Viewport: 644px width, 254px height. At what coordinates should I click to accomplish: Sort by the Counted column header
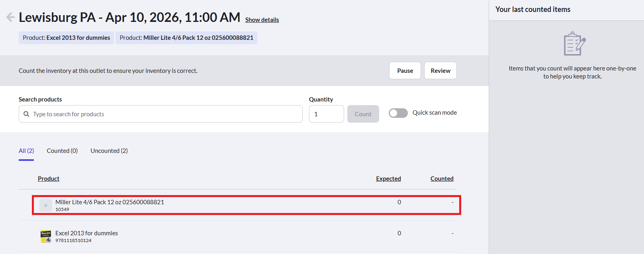tap(442, 179)
